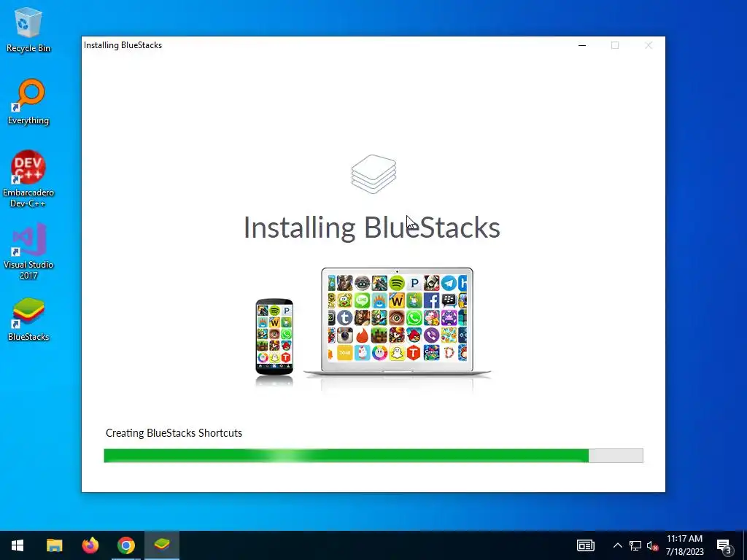Click the Show desktop strip at taskbar end
The height and width of the screenshot is (560, 747).
pyautogui.click(x=745, y=545)
